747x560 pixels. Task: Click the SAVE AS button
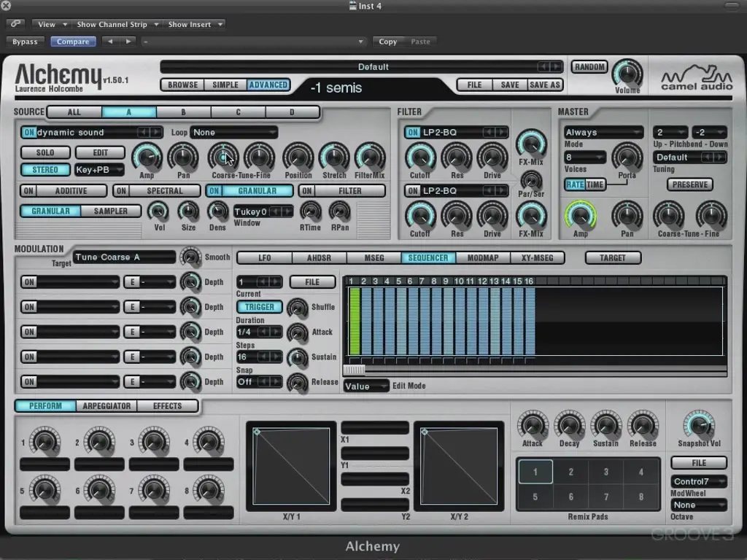544,85
